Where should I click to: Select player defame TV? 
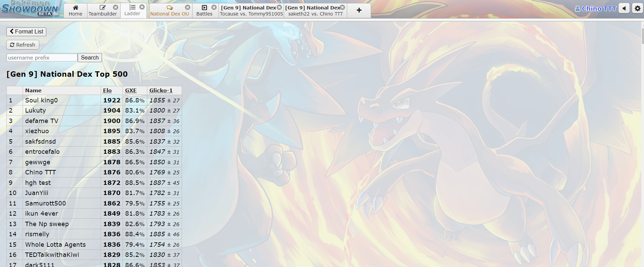[x=42, y=121]
